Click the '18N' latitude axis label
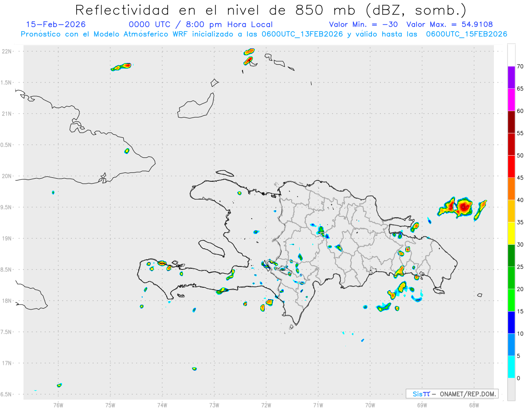The width and height of the screenshot is (532, 411). click(x=7, y=301)
